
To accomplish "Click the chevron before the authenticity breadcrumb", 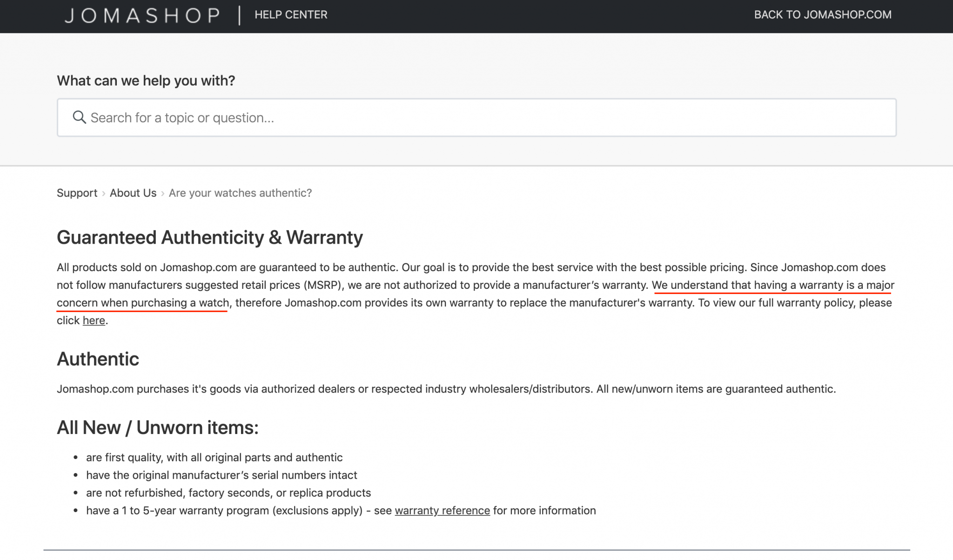I will [x=162, y=193].
